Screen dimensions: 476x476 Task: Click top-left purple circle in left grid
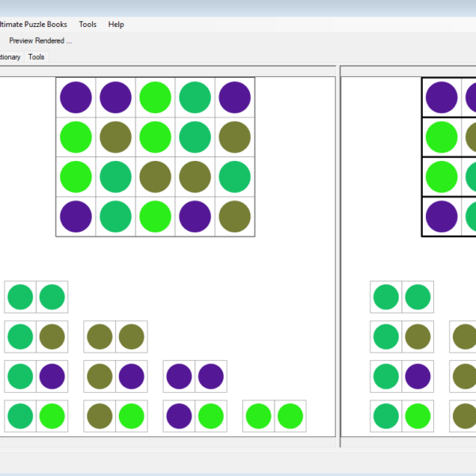(76, 97)
